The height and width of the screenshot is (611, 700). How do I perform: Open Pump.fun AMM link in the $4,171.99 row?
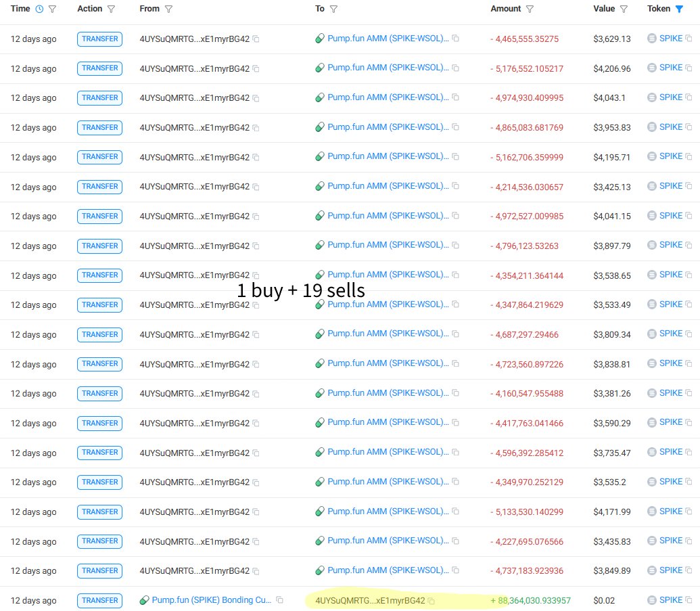tap(388, 512)
